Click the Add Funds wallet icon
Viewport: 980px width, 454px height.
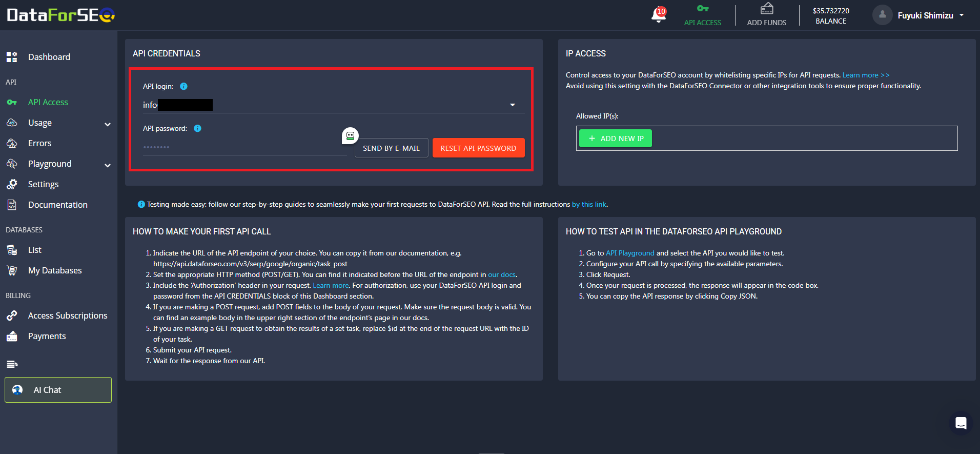coord(767,8)
